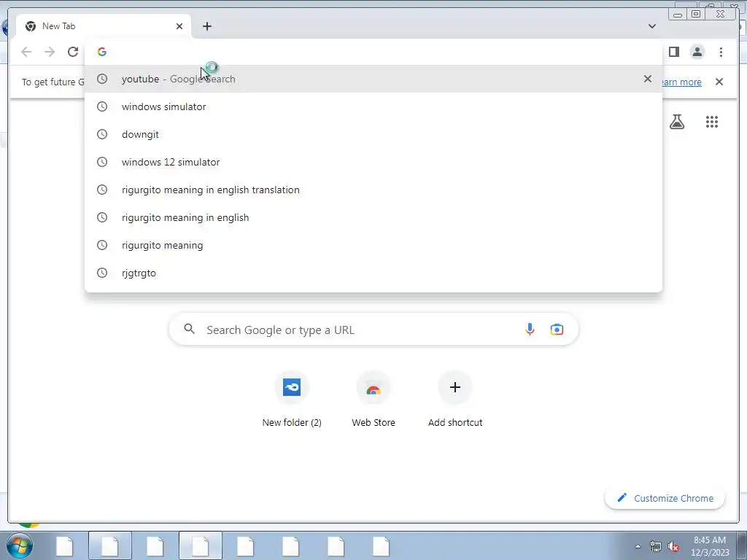The width and height of the screenshot is (747, 560).
Task: Pick the rigurgito meaning suggestion
Action: 373,245
